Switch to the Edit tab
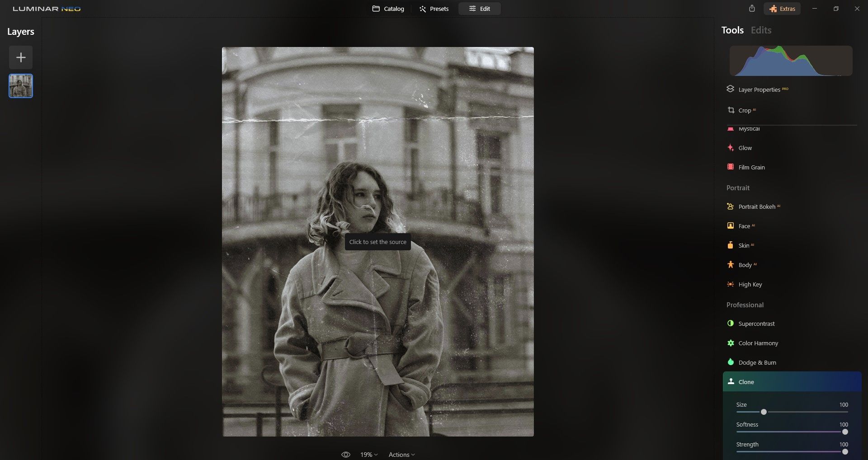Screen dimensions: 868x460 click(x=480, y=9)
